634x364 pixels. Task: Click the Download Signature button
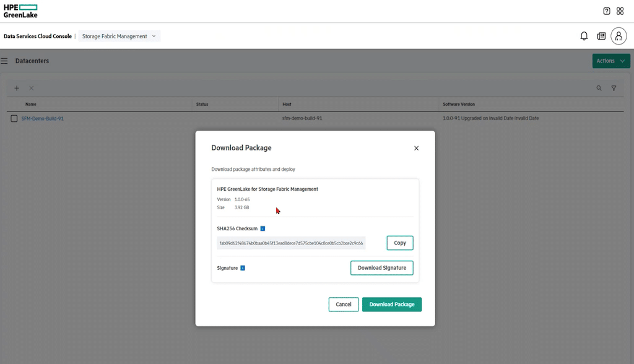381,268
